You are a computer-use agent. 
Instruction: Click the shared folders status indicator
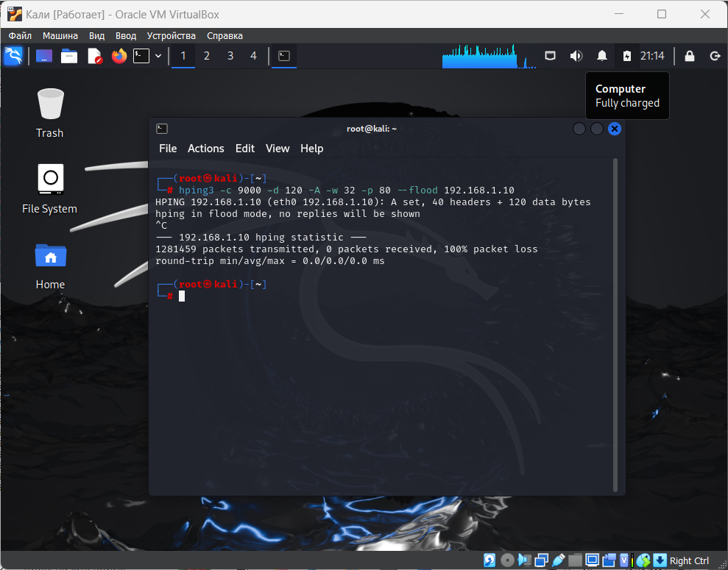coord(575,560)
